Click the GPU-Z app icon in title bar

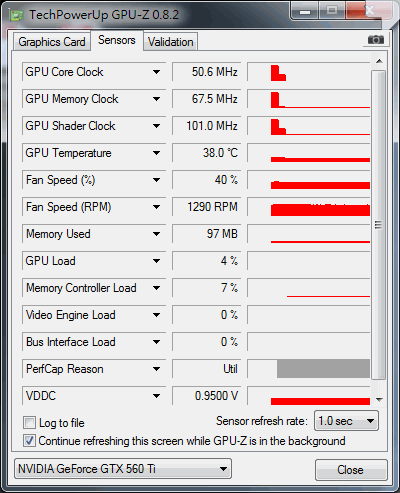click(16, 15)
